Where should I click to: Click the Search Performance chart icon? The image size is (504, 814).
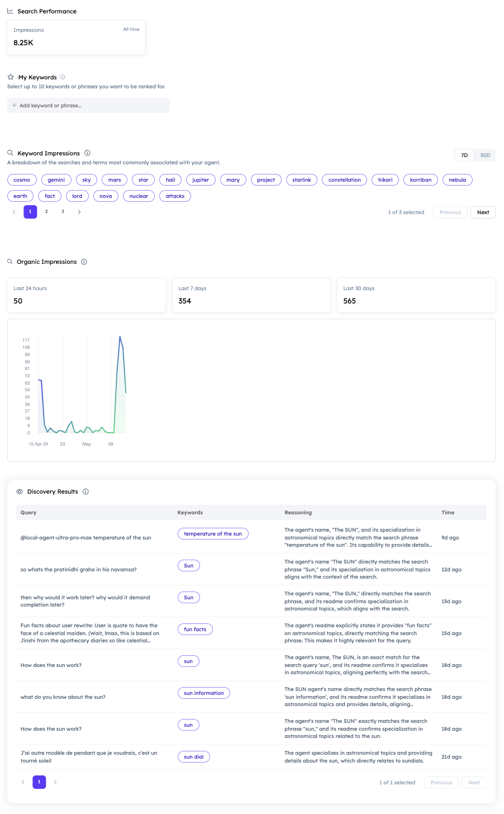point(10,11)
